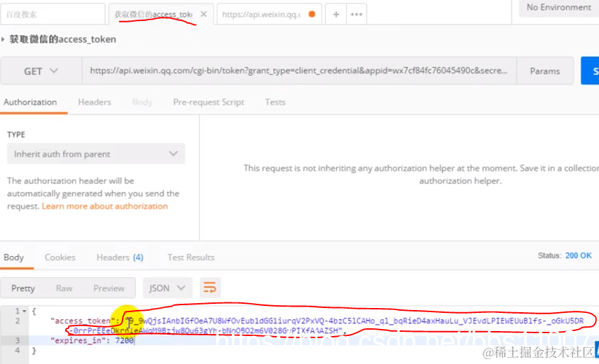Toggle line wrap icon in response toolbar
The width and height of the screenshot is (599, 364).
[210, 288]
